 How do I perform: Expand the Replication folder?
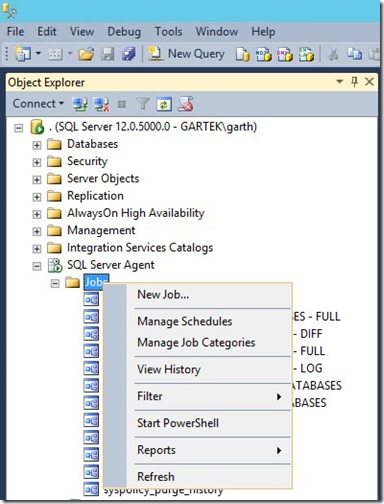[37, 197]
